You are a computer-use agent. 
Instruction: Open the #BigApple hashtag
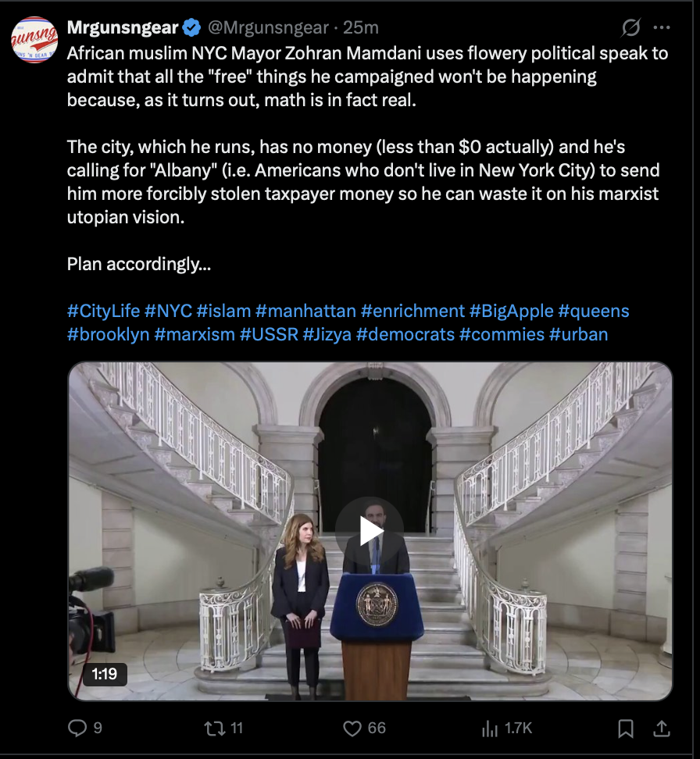511,311
